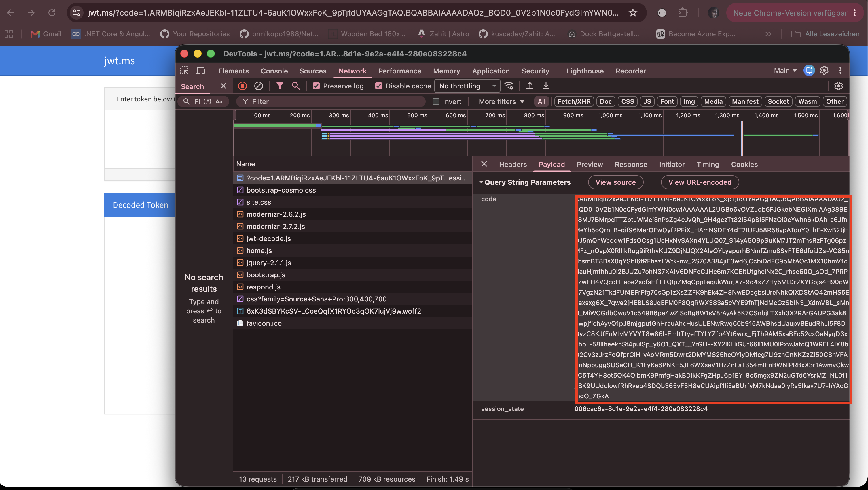Open the Headers tab
The height and width of the screenshot is (490, 868).
click(x=513, y=164)
